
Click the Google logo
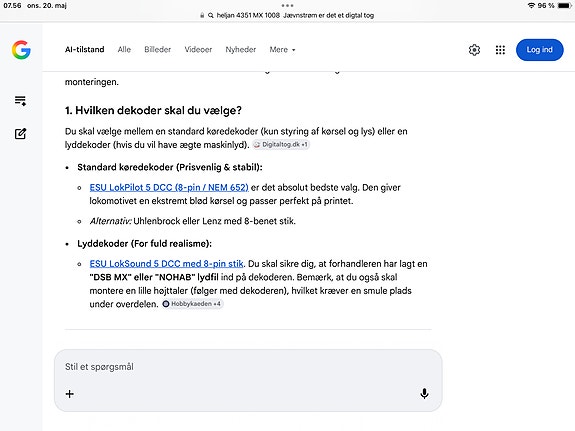[x=21, y=50]
